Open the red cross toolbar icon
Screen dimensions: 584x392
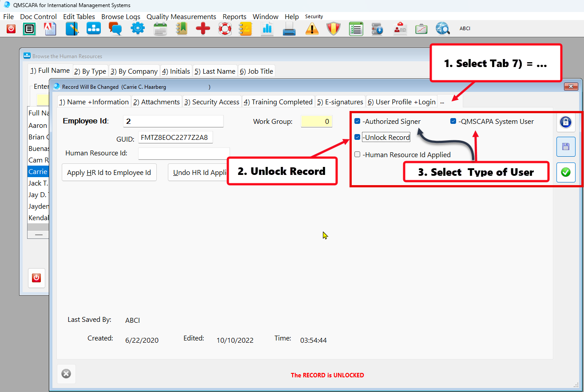(203, 29)
